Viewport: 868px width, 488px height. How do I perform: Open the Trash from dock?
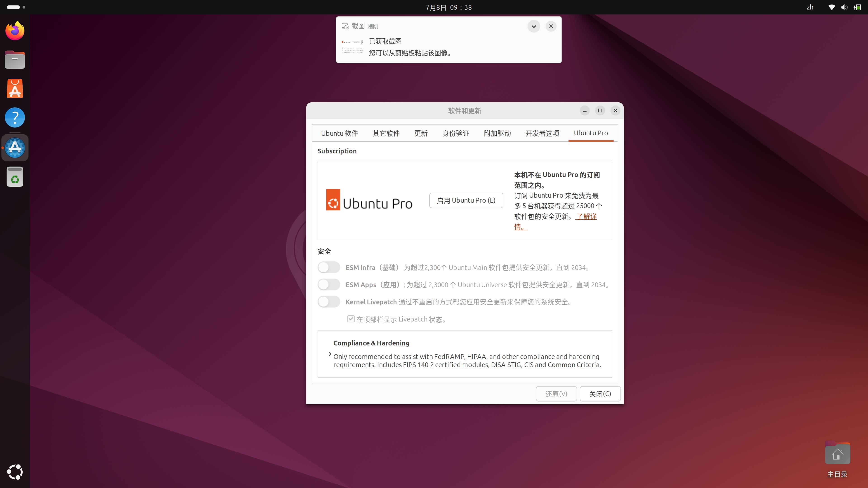pos(15,177)
